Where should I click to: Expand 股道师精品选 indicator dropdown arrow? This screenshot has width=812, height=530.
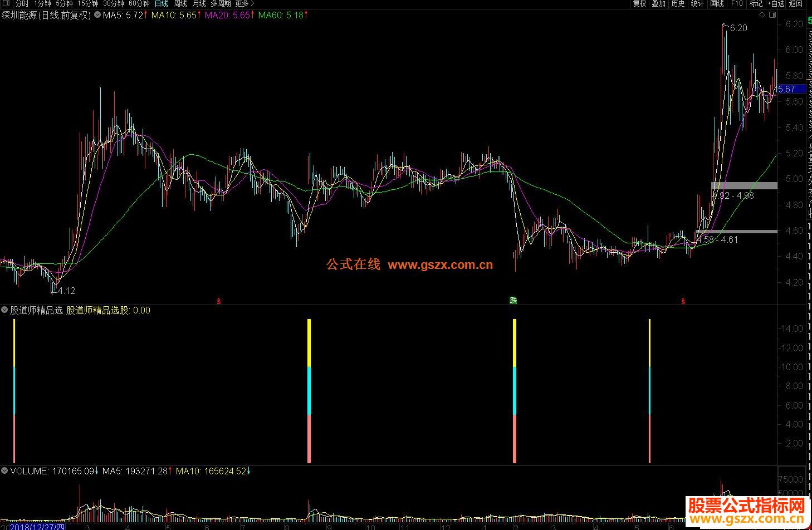[x=4, y=310]
